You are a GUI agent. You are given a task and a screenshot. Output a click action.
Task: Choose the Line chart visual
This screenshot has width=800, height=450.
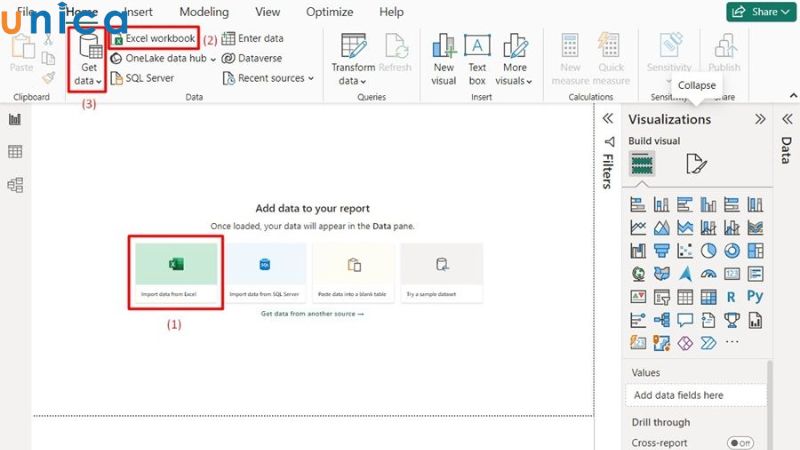pos(638,228)
